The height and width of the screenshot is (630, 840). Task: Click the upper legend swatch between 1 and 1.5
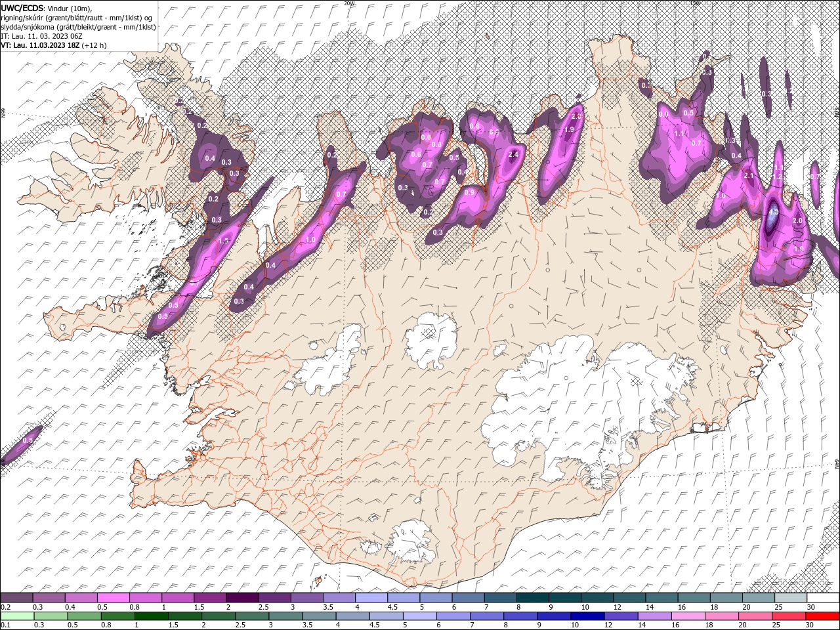point(178,597)
